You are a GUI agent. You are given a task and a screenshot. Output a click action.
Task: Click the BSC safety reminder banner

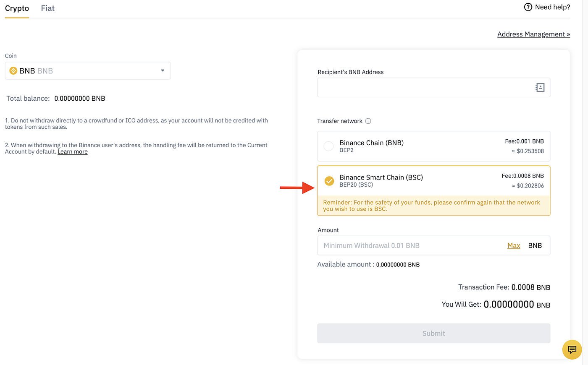tap(433, 206)
